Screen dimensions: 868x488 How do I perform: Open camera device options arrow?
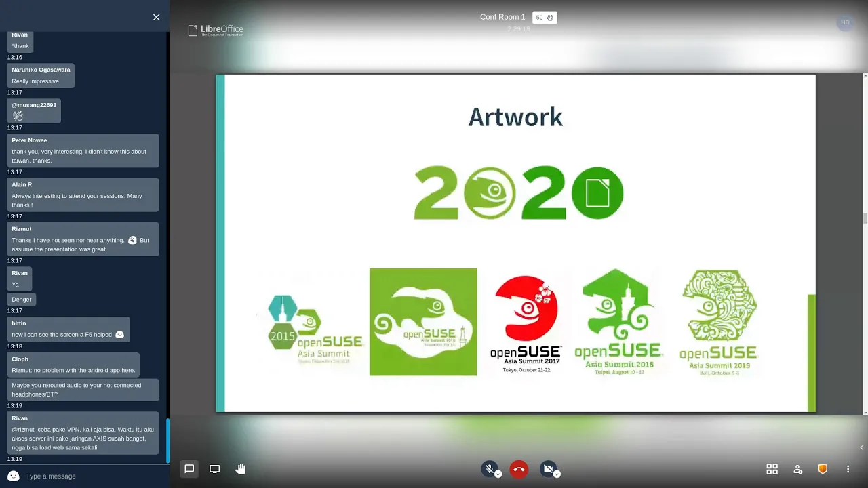coord(557,474)
